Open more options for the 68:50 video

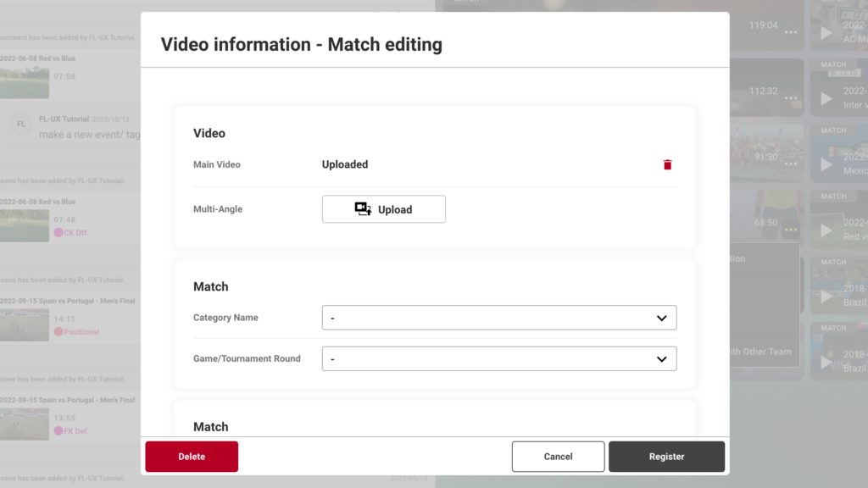coord(791,230)
